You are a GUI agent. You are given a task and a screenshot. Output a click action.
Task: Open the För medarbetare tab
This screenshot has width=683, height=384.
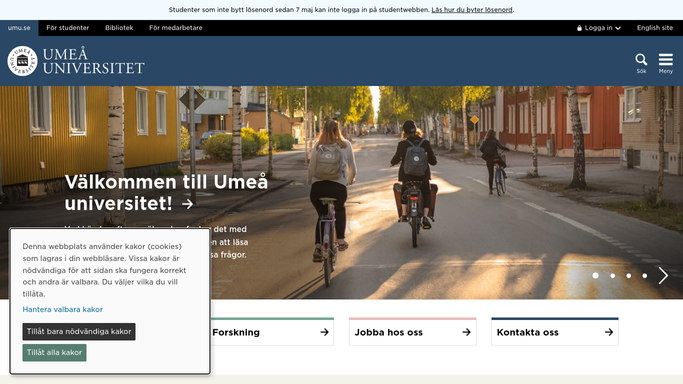click(176, 28)
